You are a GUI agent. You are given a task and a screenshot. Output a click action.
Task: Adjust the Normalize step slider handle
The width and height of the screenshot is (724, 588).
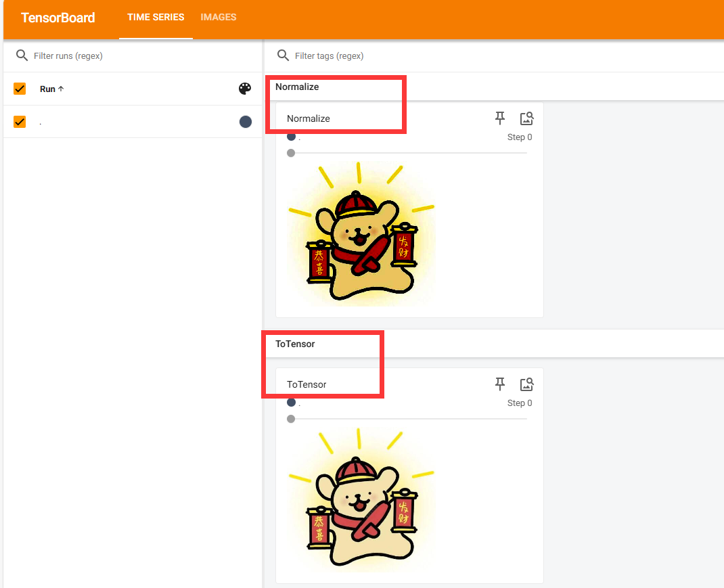click(x=291, y=153)
